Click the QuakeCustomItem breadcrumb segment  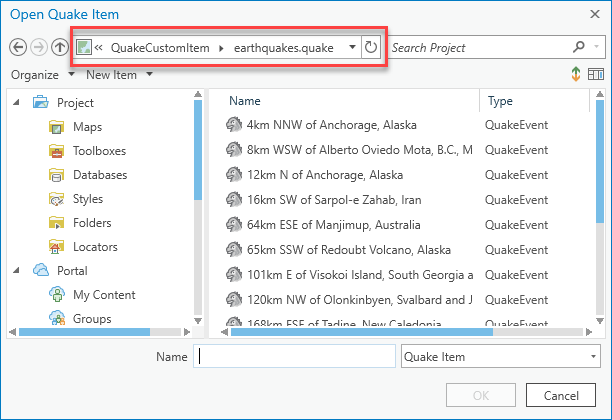tap(160, 47)
